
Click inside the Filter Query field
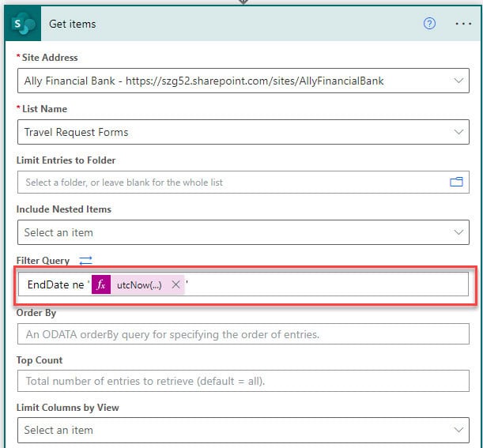(243, 284)
